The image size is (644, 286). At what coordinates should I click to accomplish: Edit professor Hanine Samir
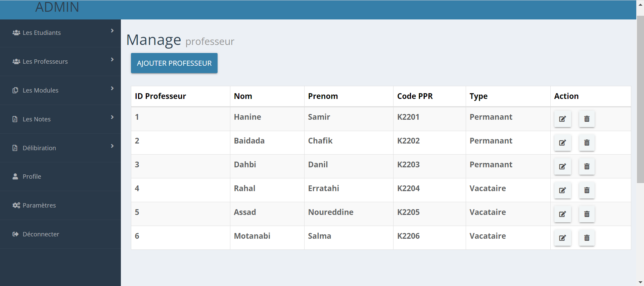point(562,119)
